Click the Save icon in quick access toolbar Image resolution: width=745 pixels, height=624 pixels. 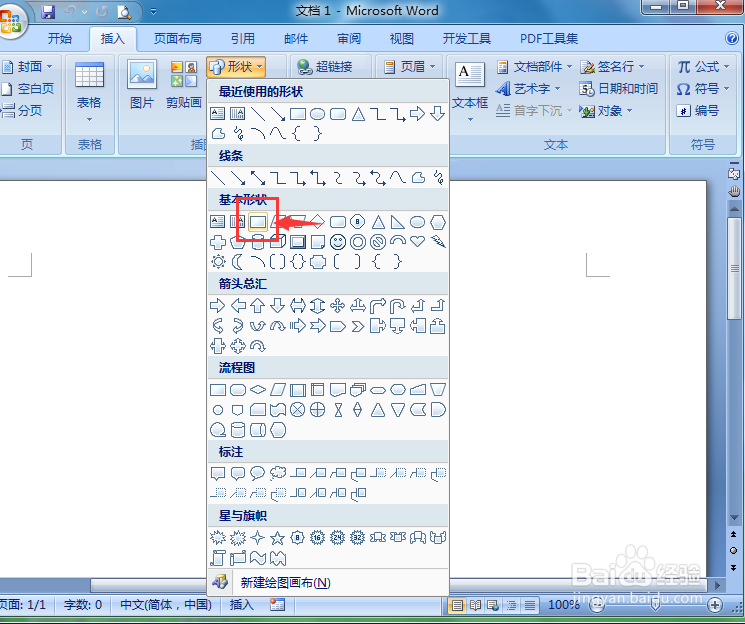[x=48, y=12]
